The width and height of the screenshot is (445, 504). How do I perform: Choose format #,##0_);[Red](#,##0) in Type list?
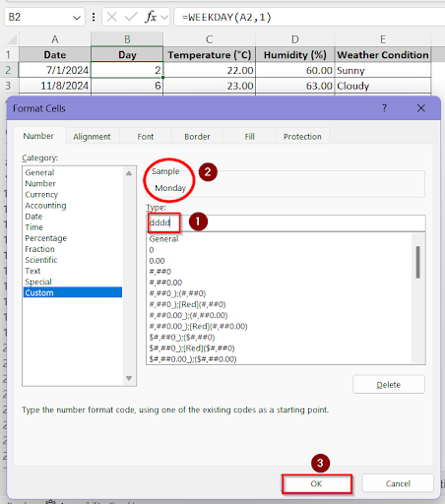[187, 304]
